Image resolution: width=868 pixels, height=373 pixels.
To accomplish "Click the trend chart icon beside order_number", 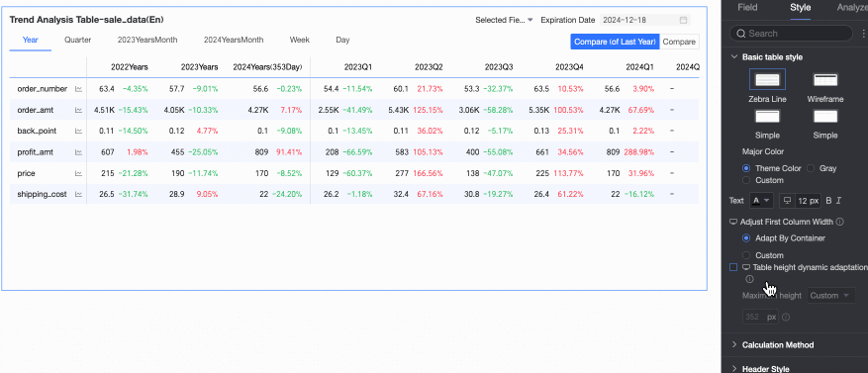I will (78, 89).
